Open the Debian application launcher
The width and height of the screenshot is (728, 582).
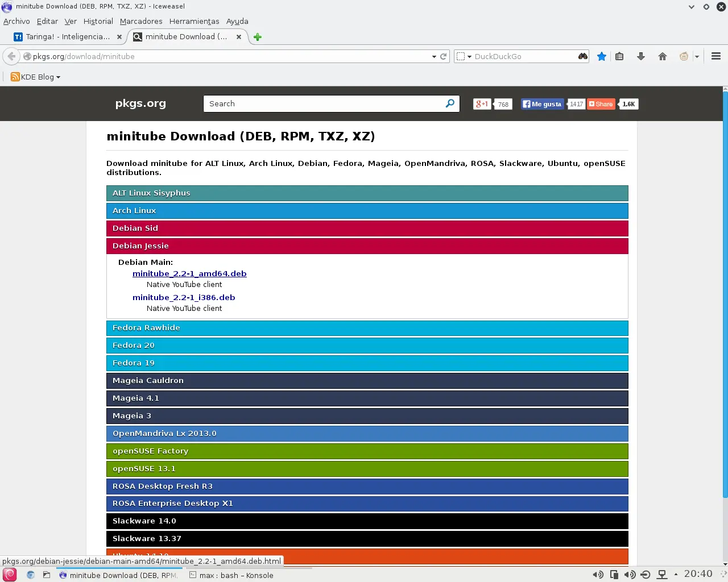10,575
